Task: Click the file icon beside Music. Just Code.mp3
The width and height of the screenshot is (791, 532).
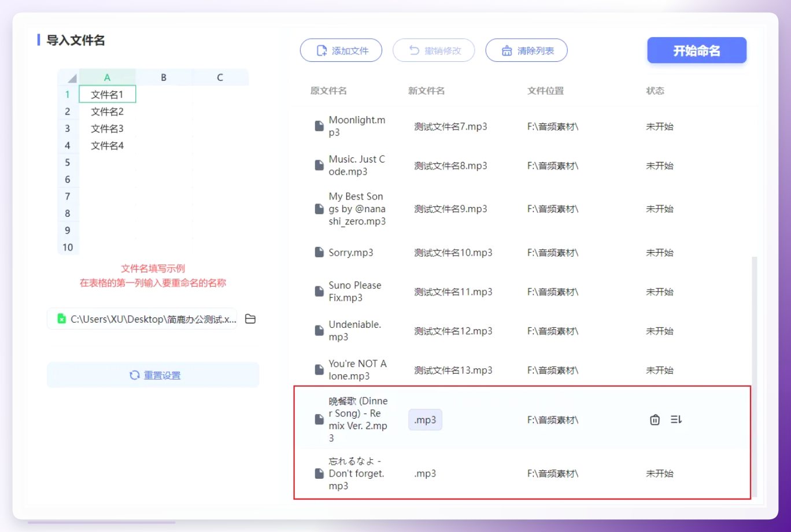Action: coord(319,165)
